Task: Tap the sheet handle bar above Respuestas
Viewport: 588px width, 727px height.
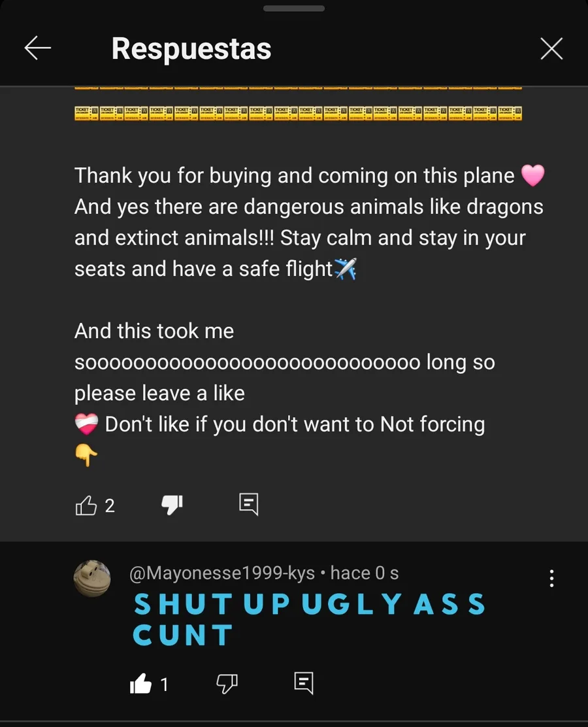Action: (294, 8)
